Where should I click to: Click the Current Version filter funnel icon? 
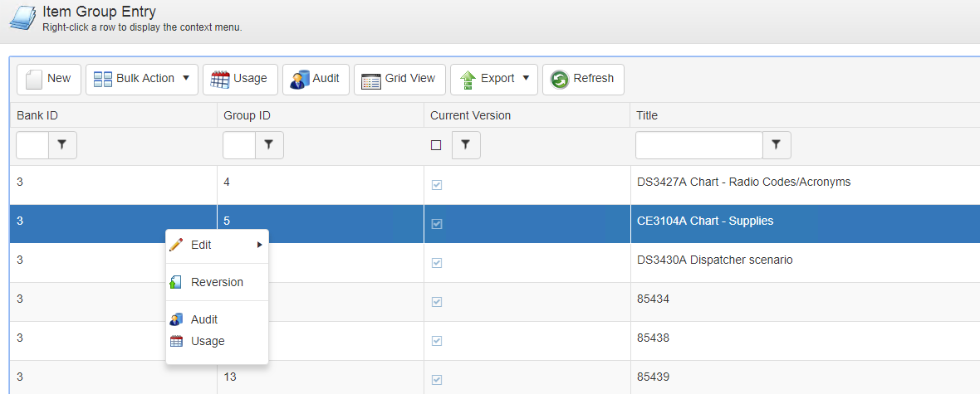(x=466, y=145)
